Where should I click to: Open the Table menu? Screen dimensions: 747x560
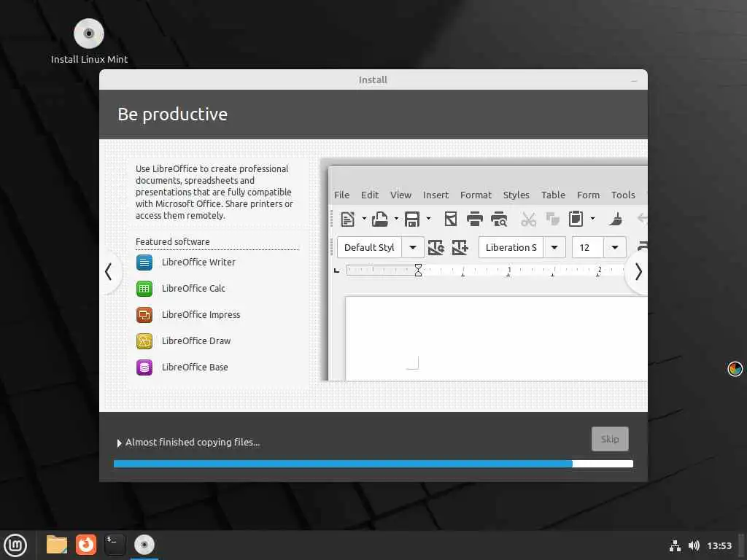pyautogui.click(x=553, y=195)
